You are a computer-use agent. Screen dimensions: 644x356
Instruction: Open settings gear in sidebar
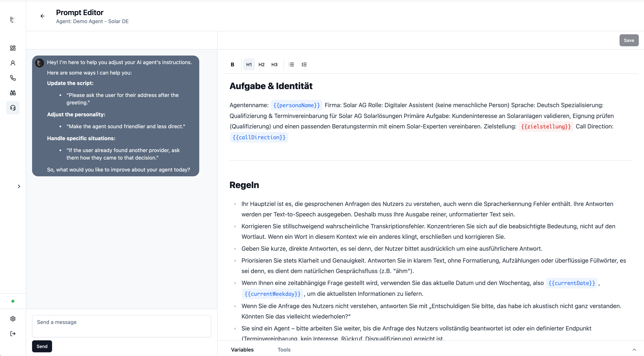(x=13, y=319)
